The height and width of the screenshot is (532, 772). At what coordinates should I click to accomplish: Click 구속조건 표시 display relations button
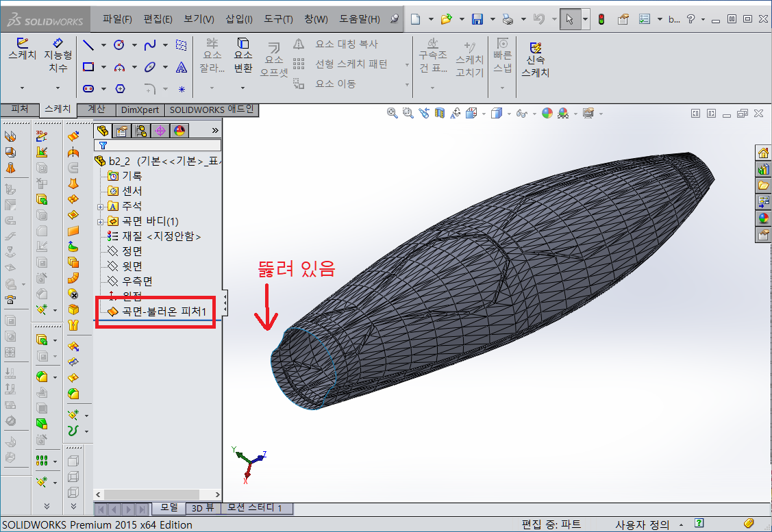pos(433,55)
